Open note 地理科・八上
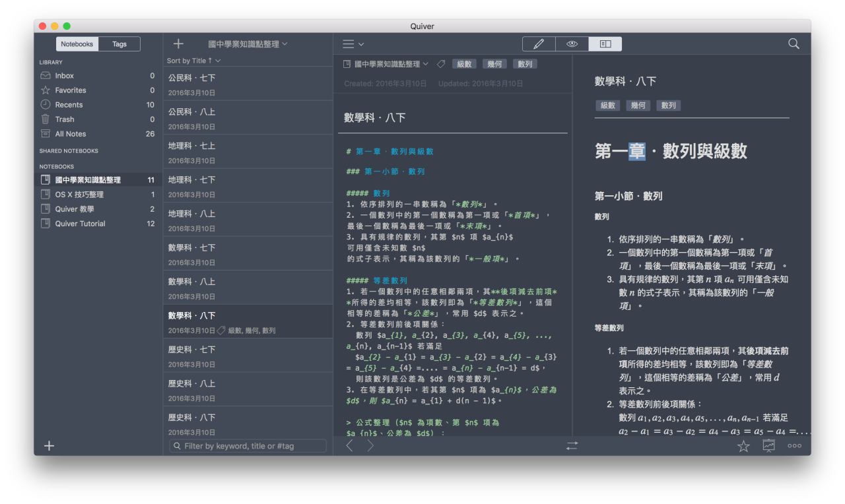Viewport: 845px width, 504px height. tap(248, 220)
